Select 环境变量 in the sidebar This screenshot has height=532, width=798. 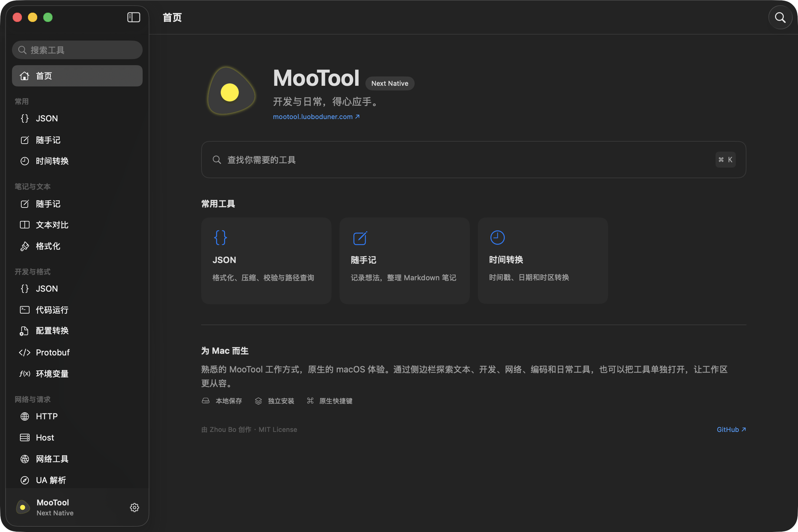click(77, 373)
